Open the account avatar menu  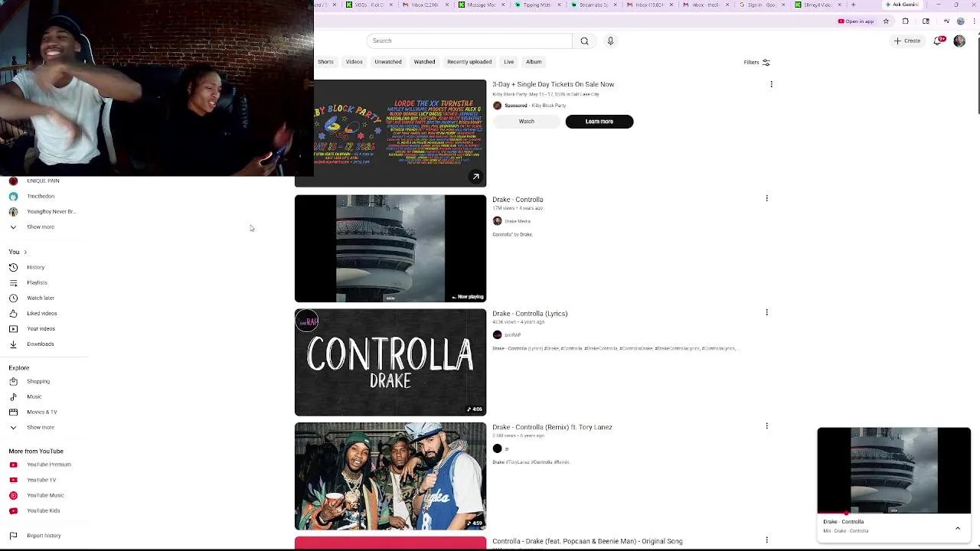[x=959, y=41]
